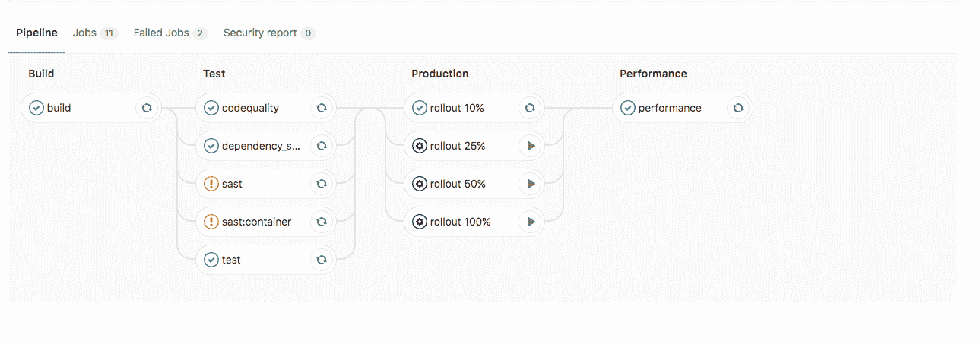This screenshot has height=344, width=980.
Task: Show the Security report tab
Action: point(269,33)
